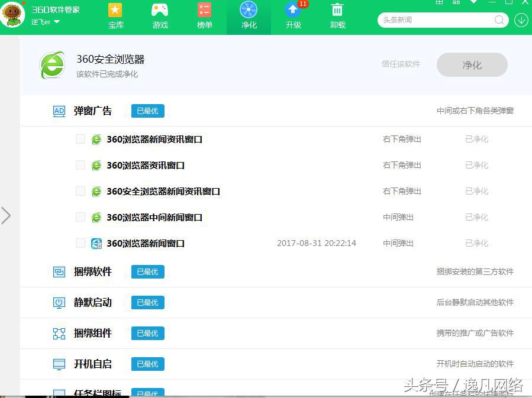Click 中间弹出 in the 360浏览器中间新闻窗口 row

click(398, 217)
